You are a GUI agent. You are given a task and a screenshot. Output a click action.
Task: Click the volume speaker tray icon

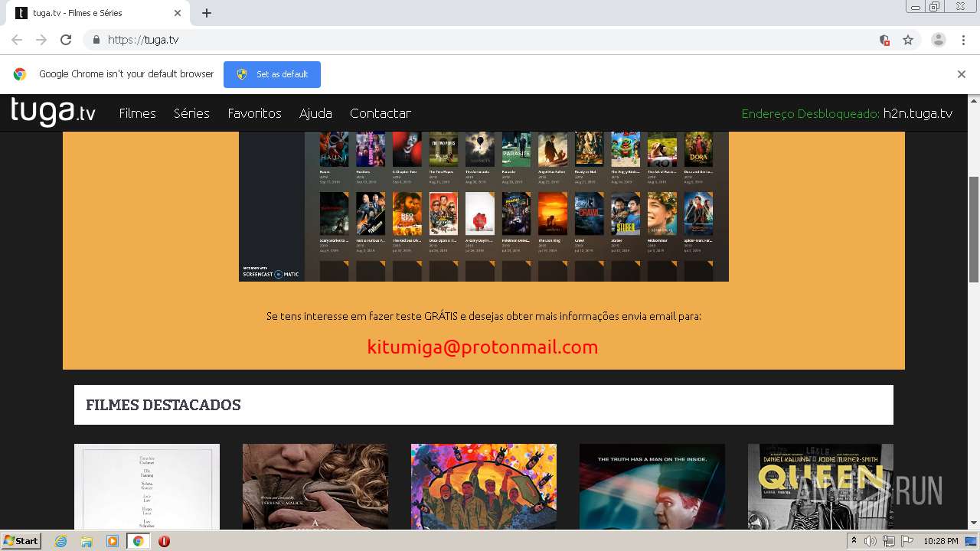point(871,541)
